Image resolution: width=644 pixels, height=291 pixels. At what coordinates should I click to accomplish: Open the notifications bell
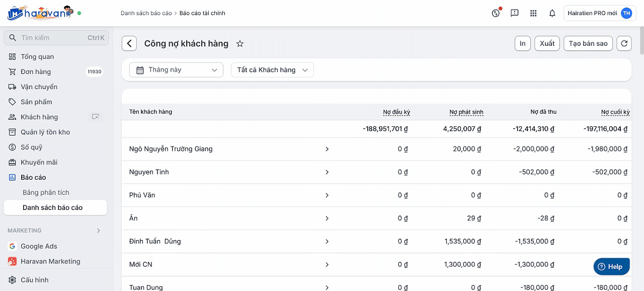click(552, 14)
